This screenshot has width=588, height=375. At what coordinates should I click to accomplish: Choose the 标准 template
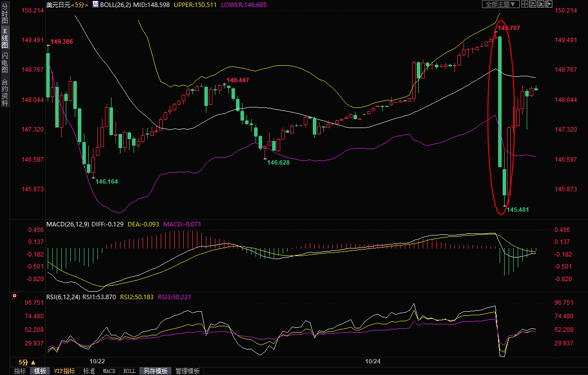pyautogui.click(x=89, y=371)
